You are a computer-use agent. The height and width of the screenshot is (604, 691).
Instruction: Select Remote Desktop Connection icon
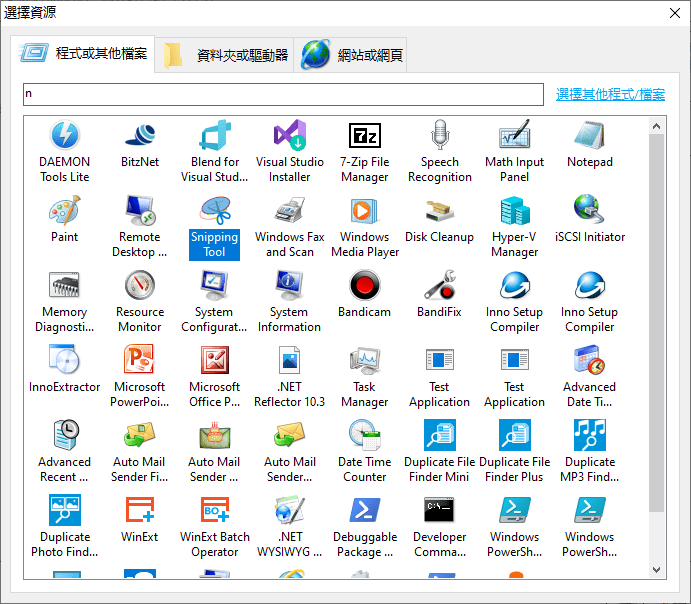click(x=140, y=210)
